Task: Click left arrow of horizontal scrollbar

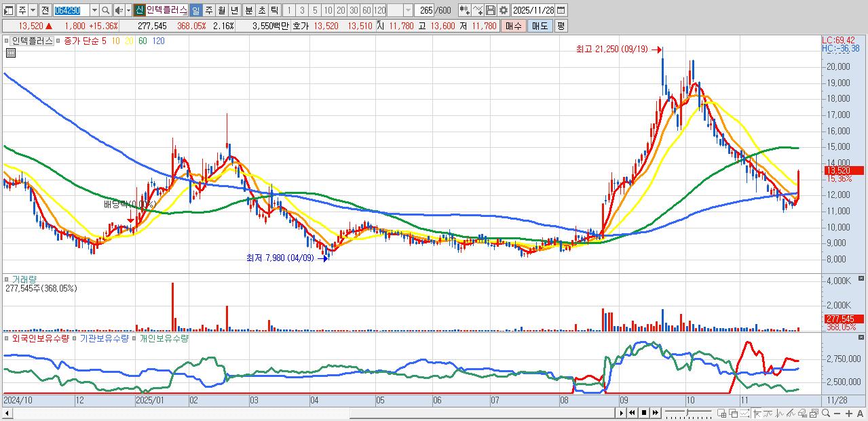Action: pos(6,413)
